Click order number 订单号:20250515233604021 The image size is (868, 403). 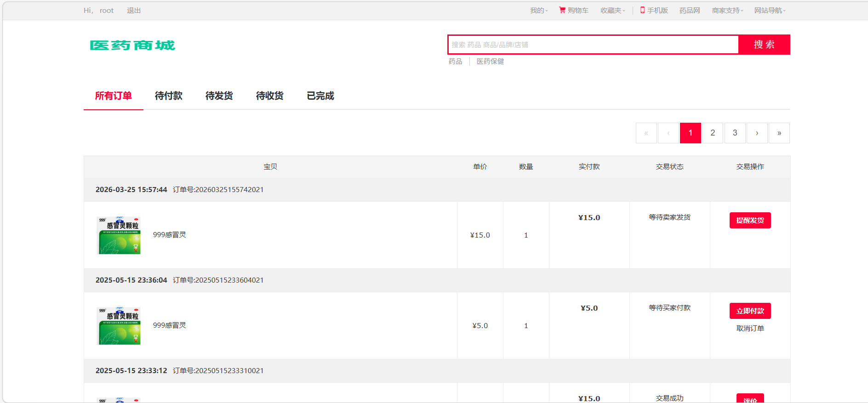(x=218, y=280)
